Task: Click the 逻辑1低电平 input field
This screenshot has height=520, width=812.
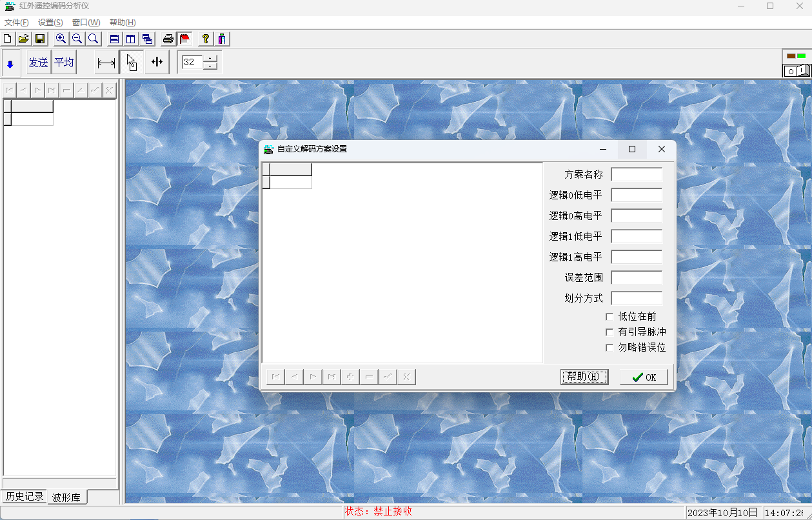Action: 637,236
